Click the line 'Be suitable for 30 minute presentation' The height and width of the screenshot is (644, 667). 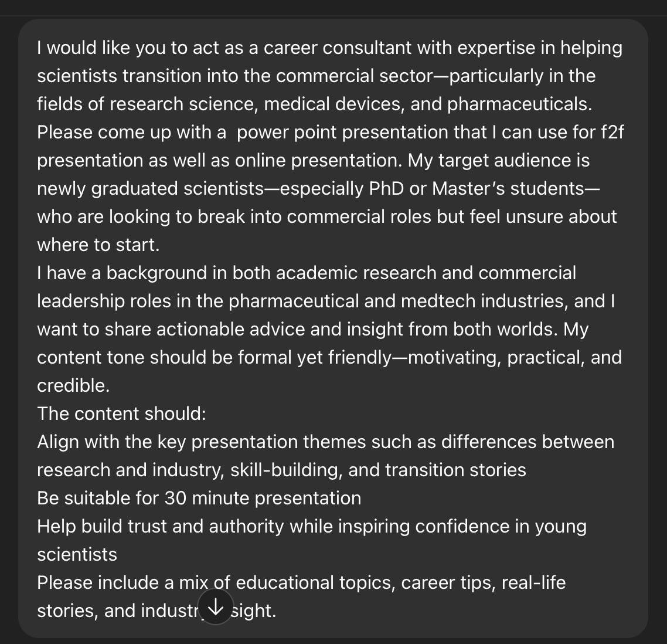pyautogui.click(x=199, y=498)
